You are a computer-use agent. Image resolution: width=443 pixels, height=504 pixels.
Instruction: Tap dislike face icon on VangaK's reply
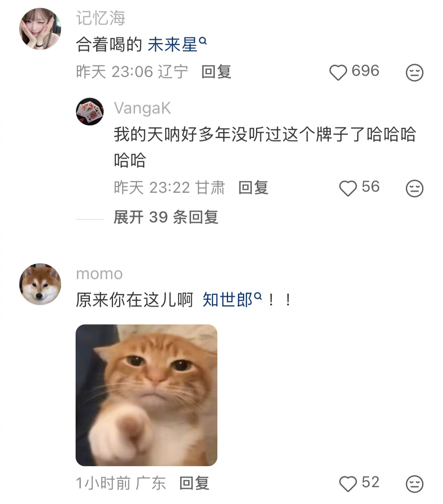point(414,188)
